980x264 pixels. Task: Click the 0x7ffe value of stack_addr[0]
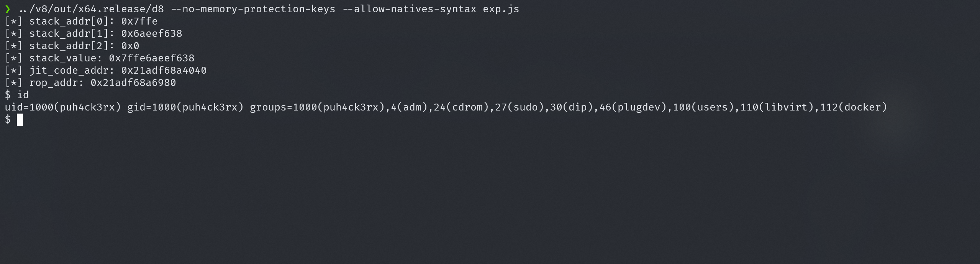pyautogui.click(x=139, y=21)
